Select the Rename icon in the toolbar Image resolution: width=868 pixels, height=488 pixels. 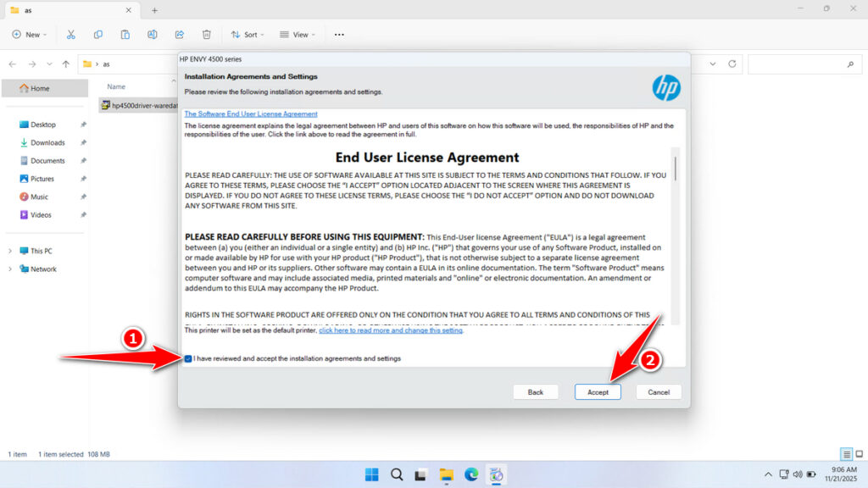click(153, 34)
